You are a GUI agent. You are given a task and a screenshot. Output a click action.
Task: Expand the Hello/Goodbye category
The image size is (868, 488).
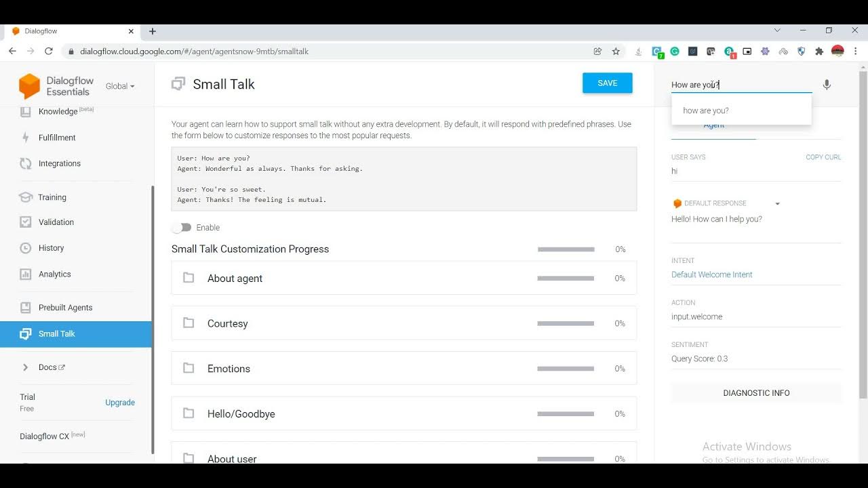pyautogui.click(x=404, y=413)
